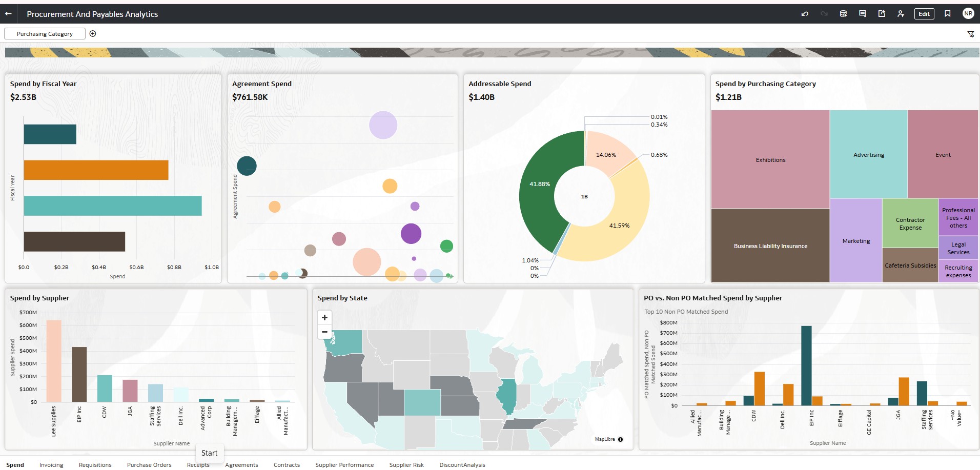Open the comments notes icon
This screenshot has width=980, height=470.
863,14
